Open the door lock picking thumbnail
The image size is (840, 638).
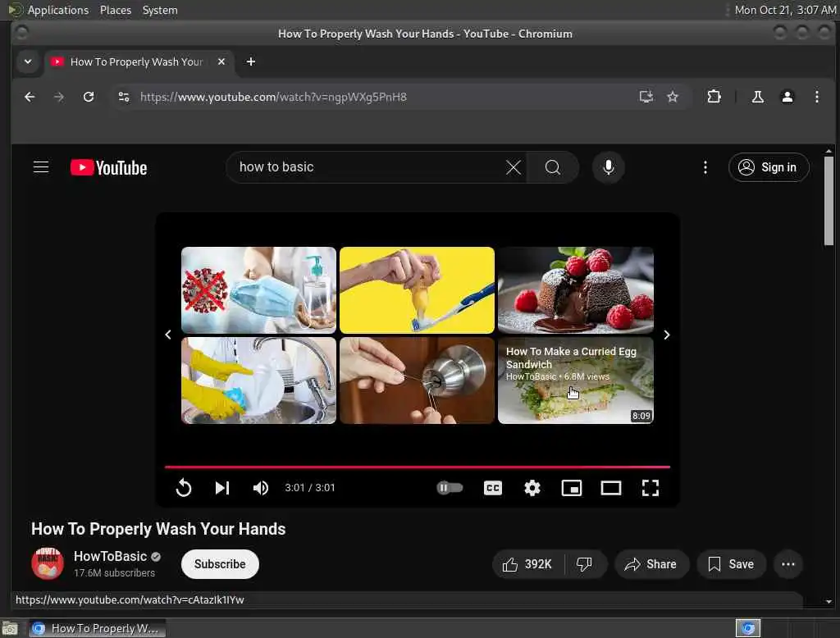(417, 381)
